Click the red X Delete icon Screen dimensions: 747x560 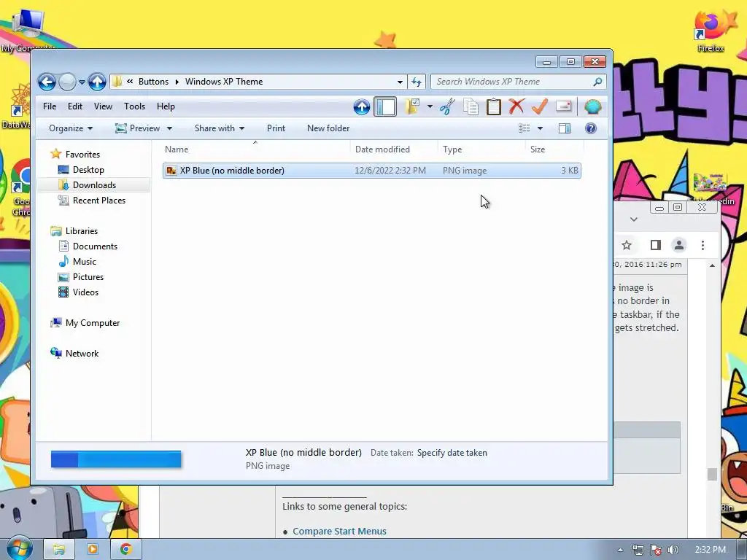(516, 106)
